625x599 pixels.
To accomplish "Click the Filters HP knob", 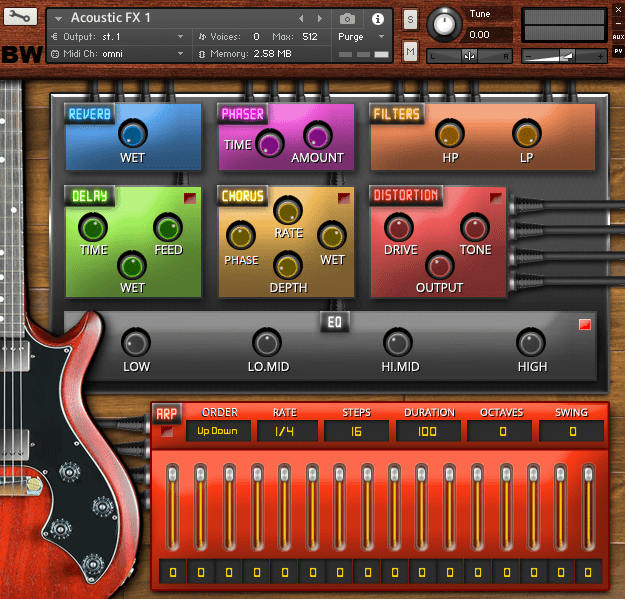I will (450, 134).
